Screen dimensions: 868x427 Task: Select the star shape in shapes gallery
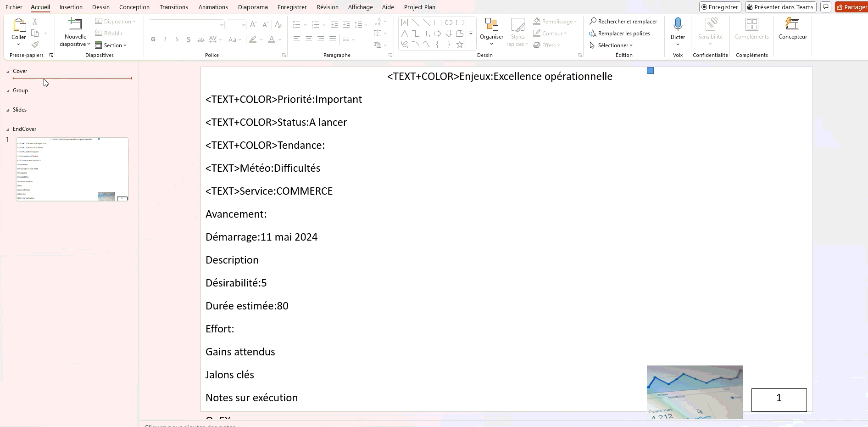tap(460, 45)
